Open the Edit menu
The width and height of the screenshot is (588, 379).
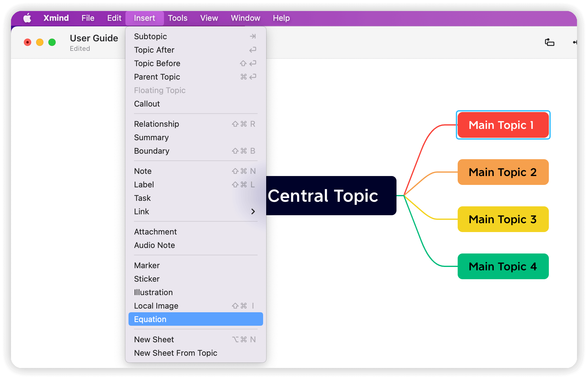click(114, 18)
